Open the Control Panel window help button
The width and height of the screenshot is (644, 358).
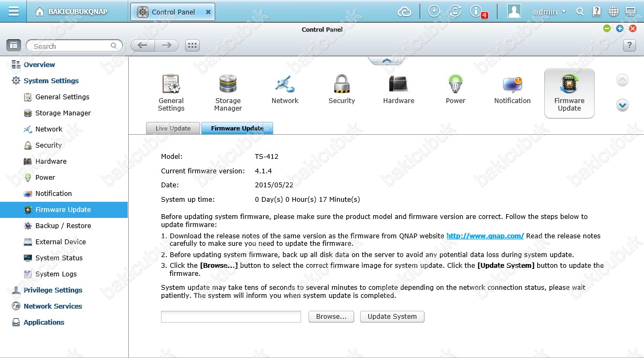point(630,46)
